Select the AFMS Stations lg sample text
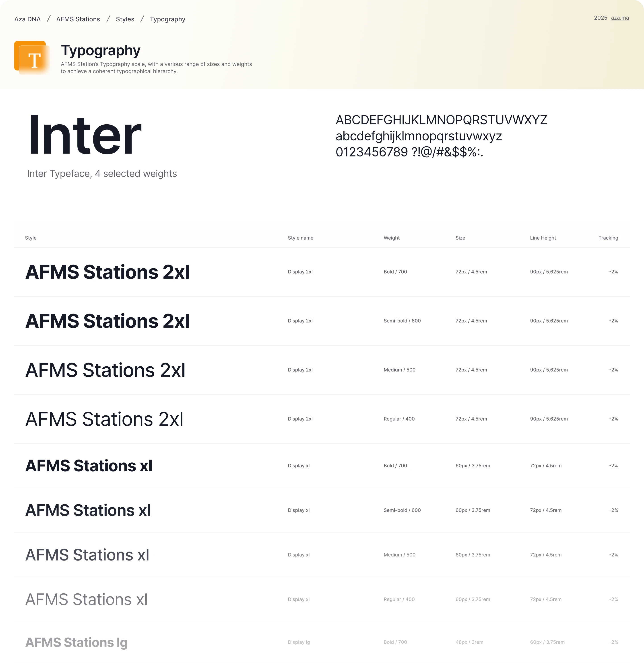Image resolution: width=644 pixels, height=665 pixels. pyautogui.click(x=76, y=643)
